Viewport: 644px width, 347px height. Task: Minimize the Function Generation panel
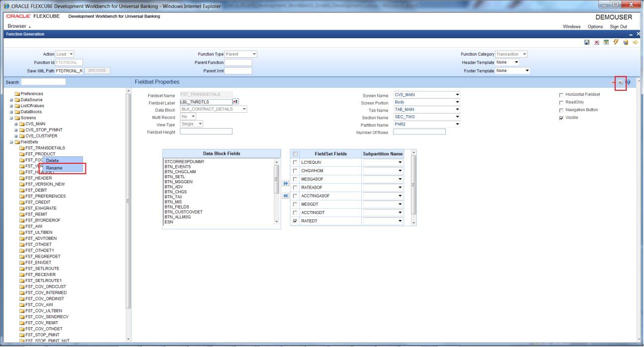(x=632, y=34)
